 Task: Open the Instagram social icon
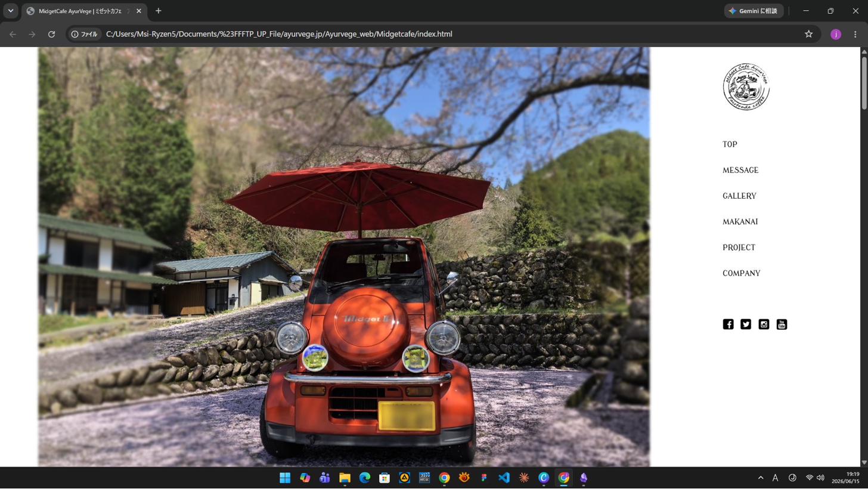click(x=764, y=324)
